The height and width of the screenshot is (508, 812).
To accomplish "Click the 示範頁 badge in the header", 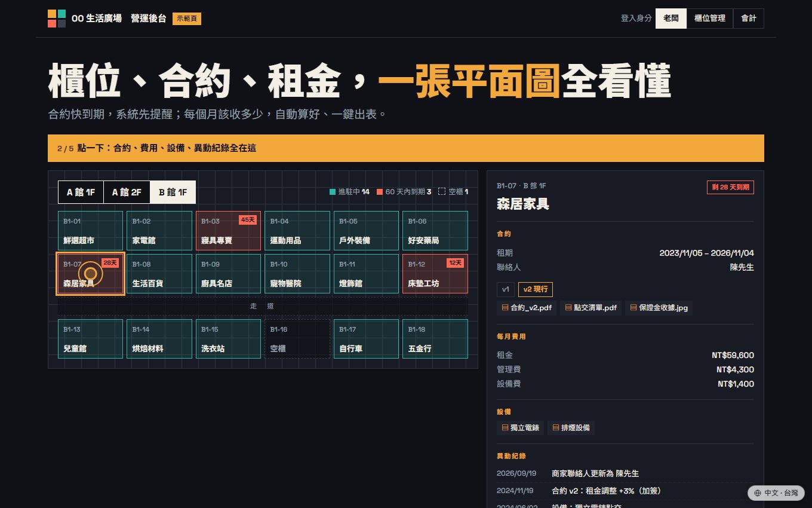I will click(x=187, y=19).
